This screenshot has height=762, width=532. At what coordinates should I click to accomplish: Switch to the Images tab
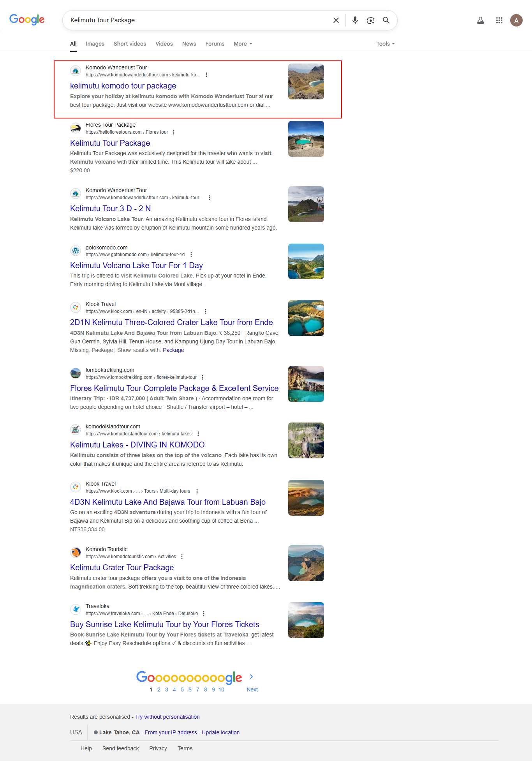pyautogui.click(x=95, y=44)
